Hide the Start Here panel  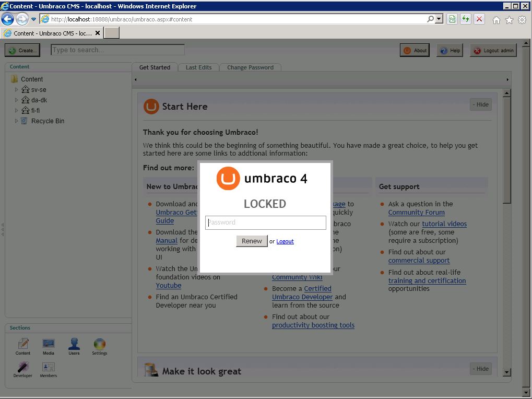(x=481, y=104)
